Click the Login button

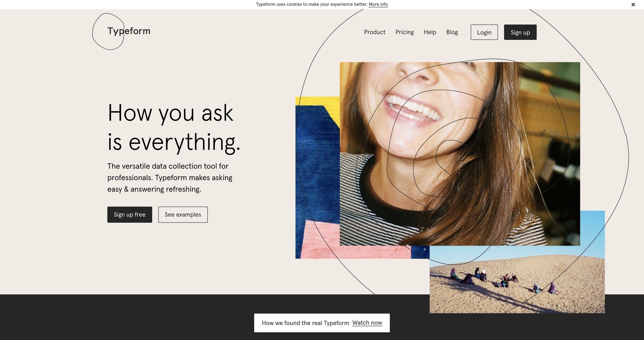tap(484, 32)
